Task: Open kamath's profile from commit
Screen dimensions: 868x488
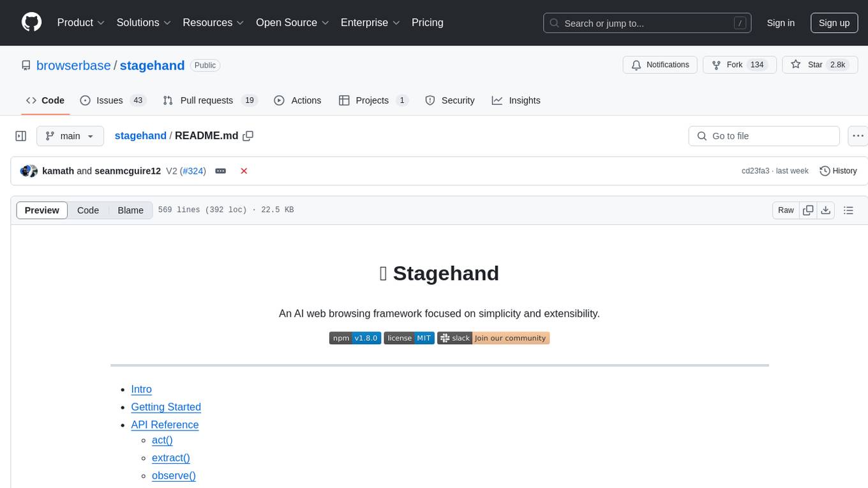Action: pos(58,171)
